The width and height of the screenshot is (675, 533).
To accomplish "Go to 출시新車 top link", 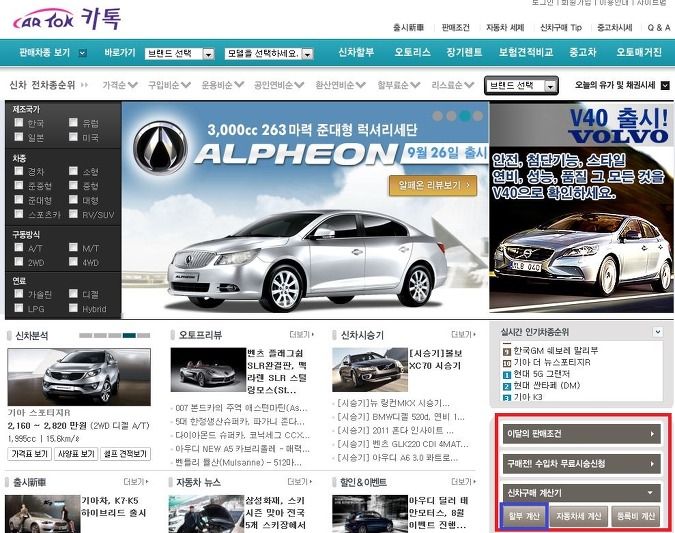I will 408,28.
